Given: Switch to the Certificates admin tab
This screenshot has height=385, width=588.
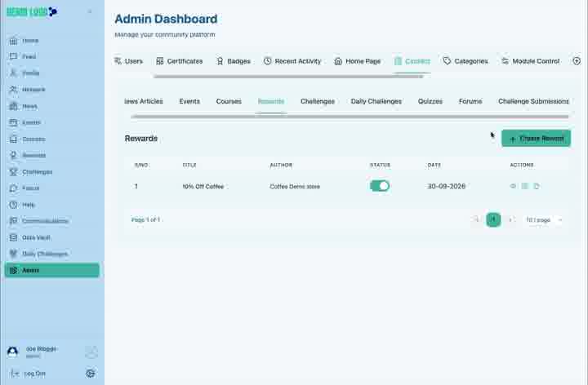Looking at the screenshot, I should click(179, 61).
